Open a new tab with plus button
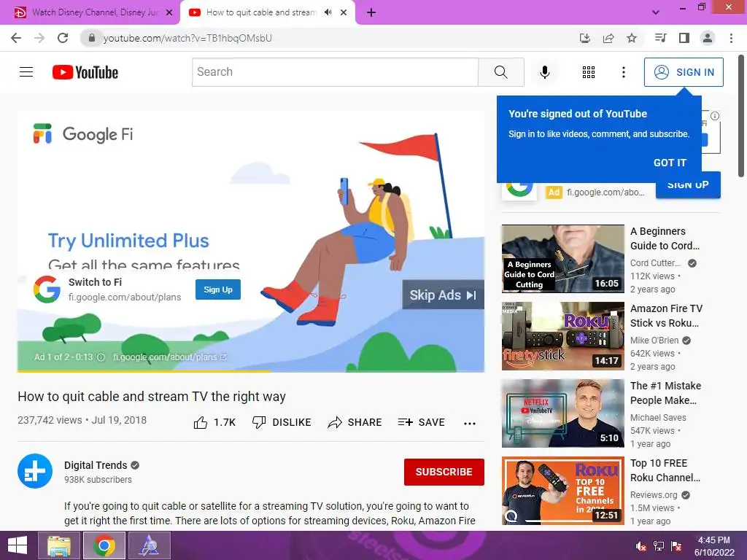The height and width of the screenshot is (560, 747). pyautogui.click(x=371, y=12)
